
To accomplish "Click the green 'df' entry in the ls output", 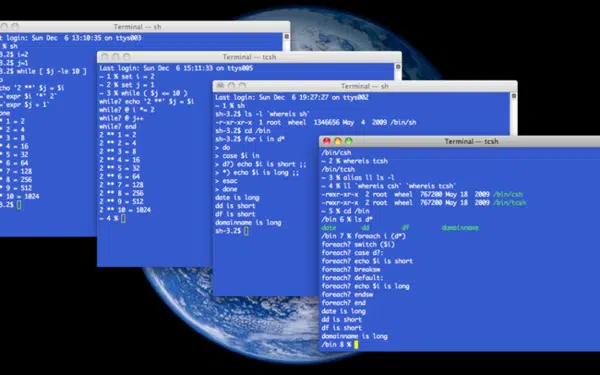I will [405, 228].
